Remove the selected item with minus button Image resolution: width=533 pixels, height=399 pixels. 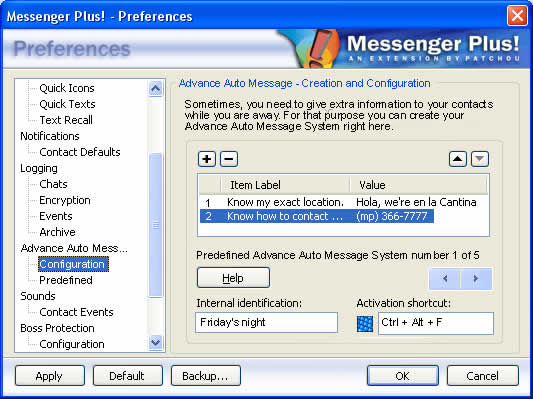point(229,159)
